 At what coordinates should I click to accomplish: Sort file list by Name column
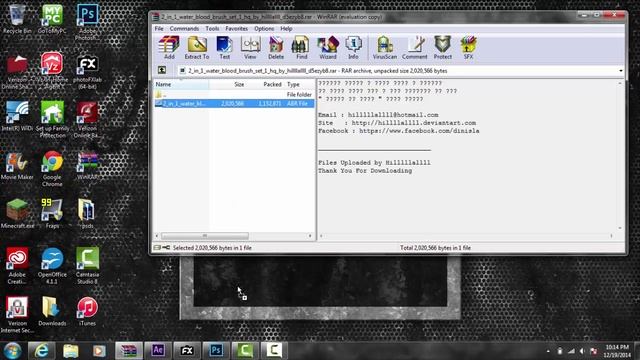pyautogui.click(x=181, y=84)
